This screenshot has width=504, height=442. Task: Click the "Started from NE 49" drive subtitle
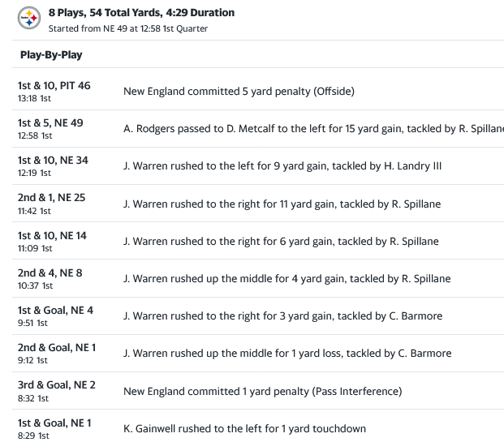point(127,28)
